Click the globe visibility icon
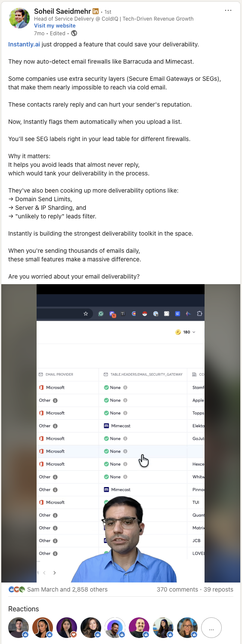This screenshot has width=242, height=644. click(74, 33)
